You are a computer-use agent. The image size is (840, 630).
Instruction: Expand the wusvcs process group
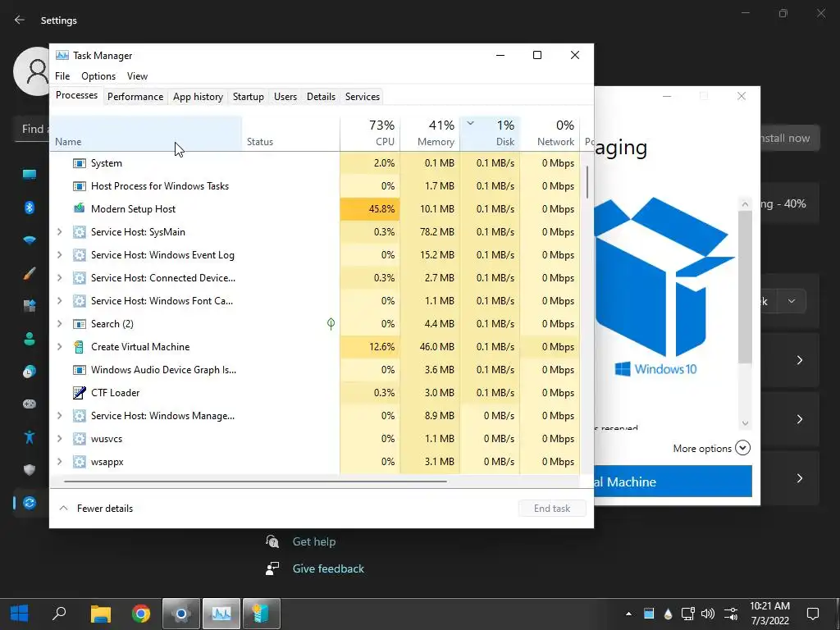[59, 439]
